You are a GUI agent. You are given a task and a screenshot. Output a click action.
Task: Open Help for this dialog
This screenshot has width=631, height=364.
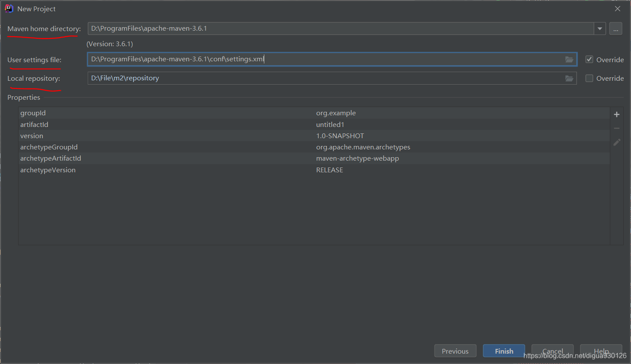tap(601, 351)
